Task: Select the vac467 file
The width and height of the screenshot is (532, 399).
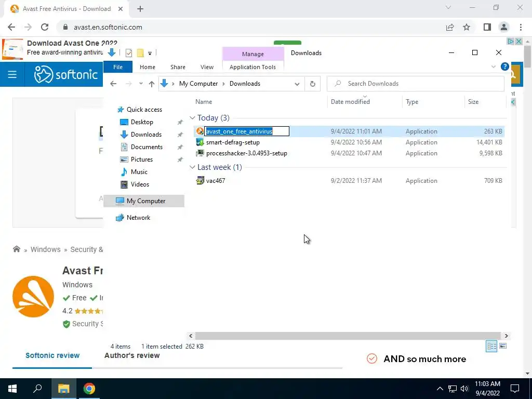Action: 216,180
